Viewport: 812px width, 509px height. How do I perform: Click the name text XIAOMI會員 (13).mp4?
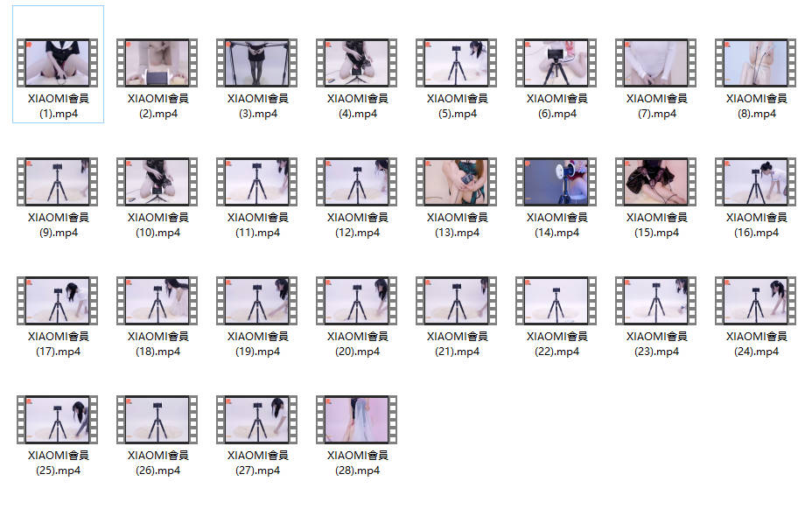point(458,226)
